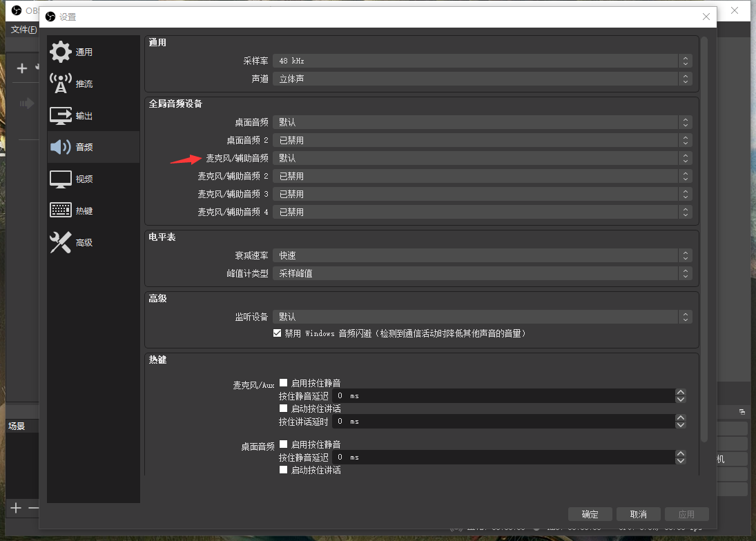Enable 启动按住讲话 for 麦克风/Aux

(283, 409)
